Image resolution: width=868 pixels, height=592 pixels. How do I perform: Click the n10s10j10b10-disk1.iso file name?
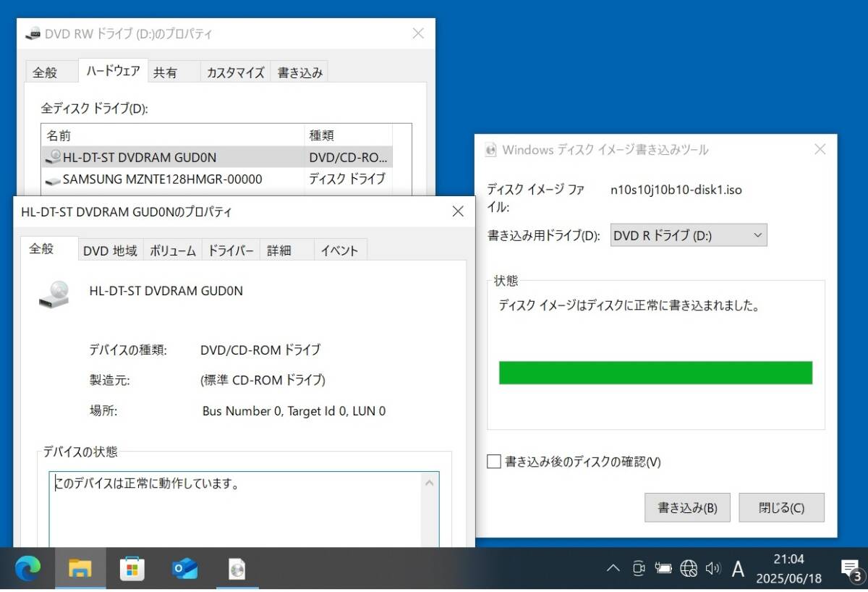[676, 190]
